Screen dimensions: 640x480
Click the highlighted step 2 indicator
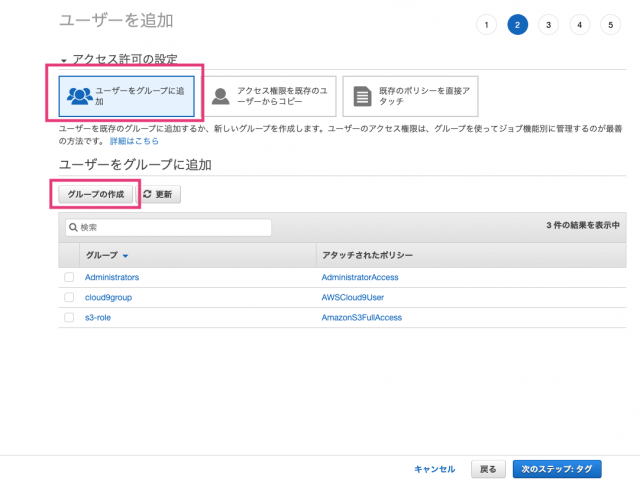(x=517, y=25)
